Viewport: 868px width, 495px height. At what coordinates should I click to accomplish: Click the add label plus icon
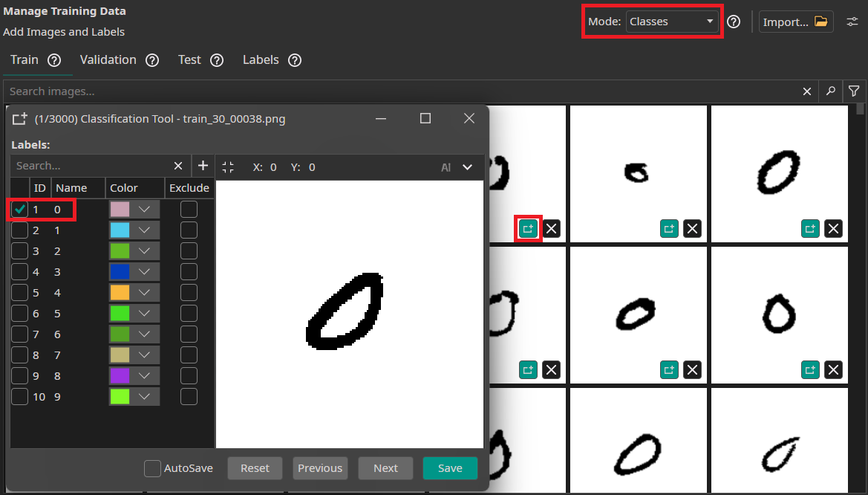click(203, 165)
